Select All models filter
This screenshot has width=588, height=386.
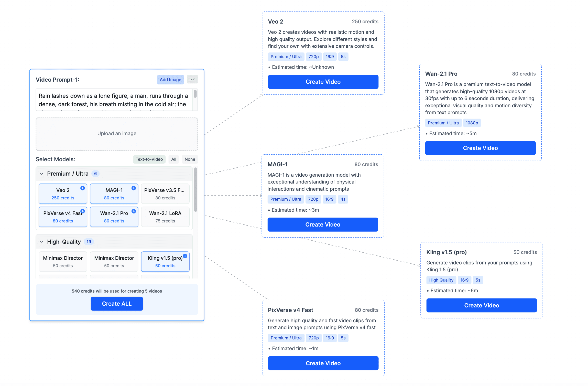pos(174,159)
